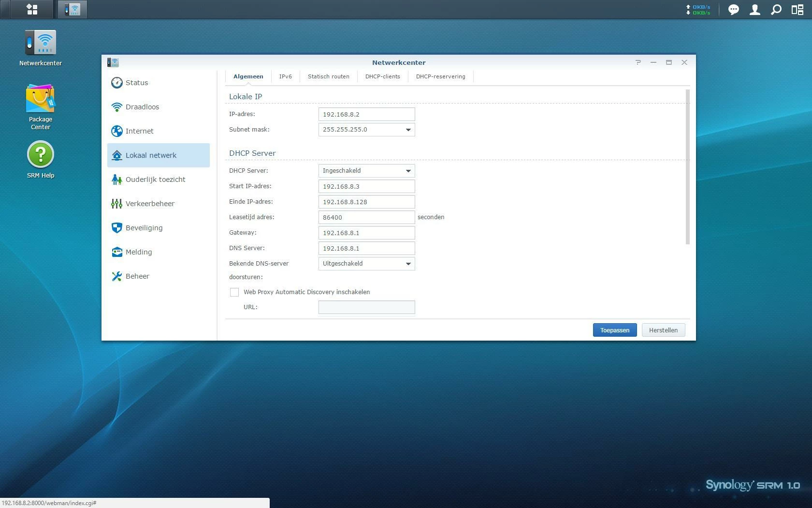812x508 pixels.
Task: Click the Herstellen button
Action: 663,330
